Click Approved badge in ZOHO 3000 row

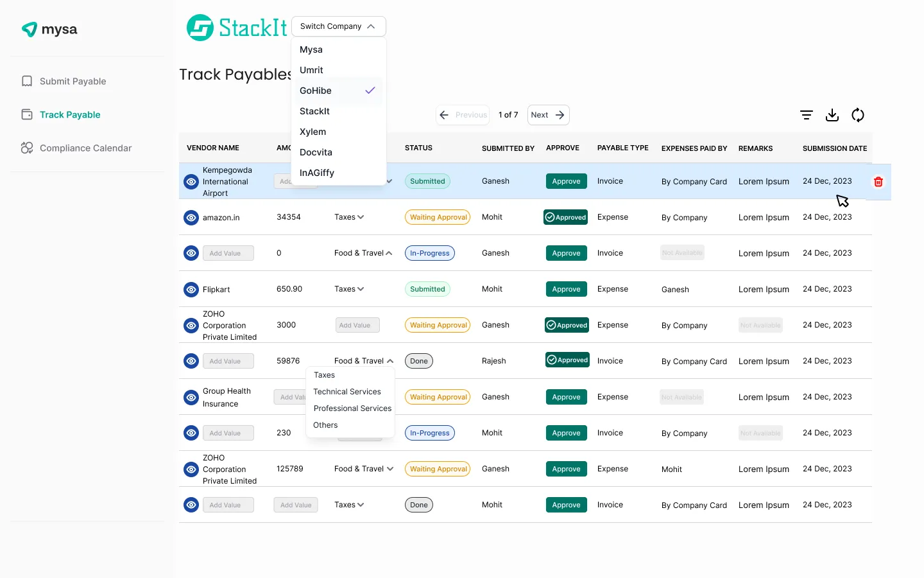567,325
